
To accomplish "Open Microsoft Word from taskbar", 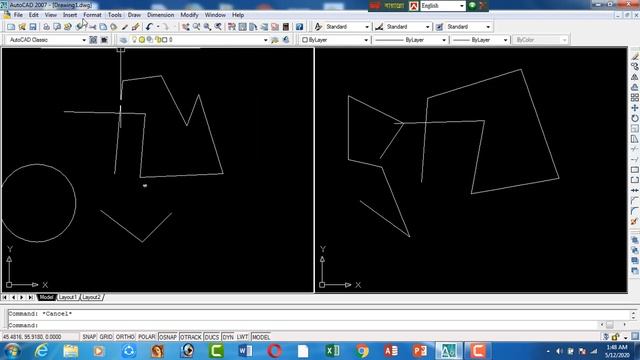I will (x=245, y=351).
